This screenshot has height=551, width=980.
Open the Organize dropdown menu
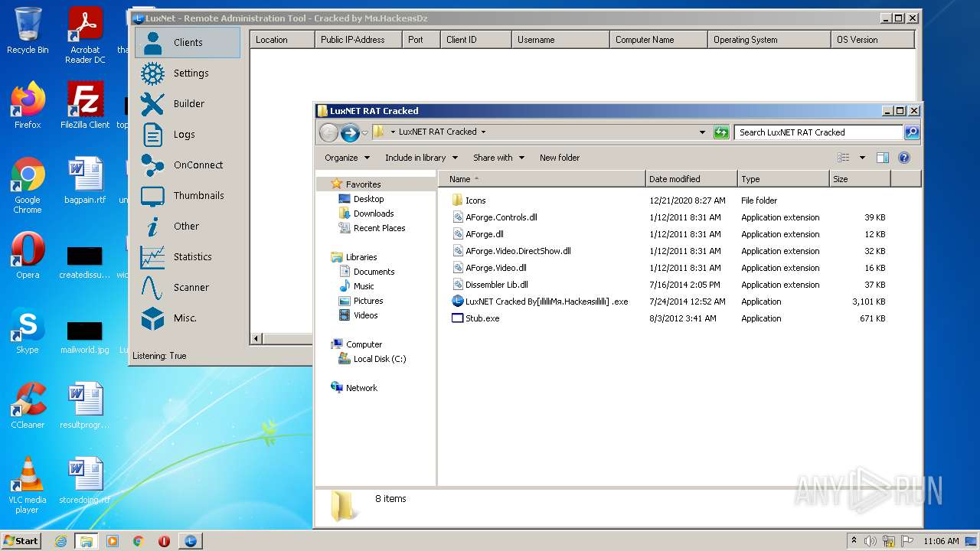347,158
